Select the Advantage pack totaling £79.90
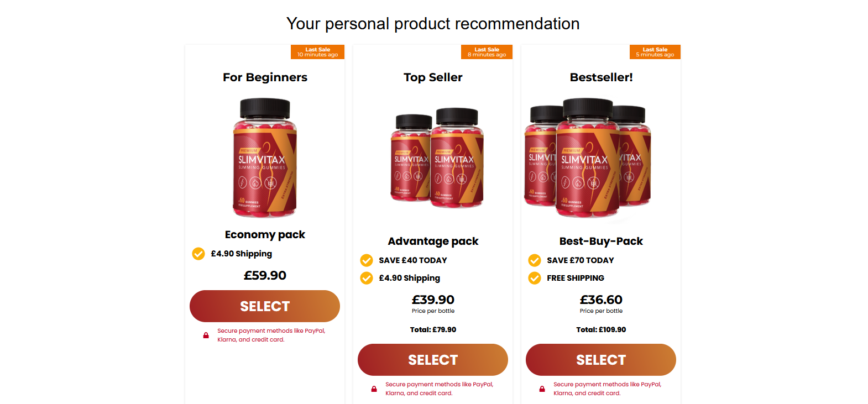Viewport: 868px width, 404px height. [x=433, y=360]
